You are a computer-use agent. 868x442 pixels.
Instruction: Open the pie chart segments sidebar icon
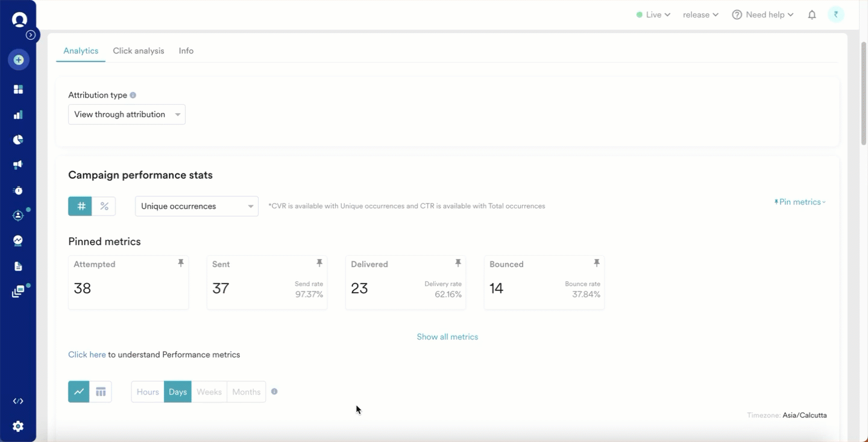18,140
